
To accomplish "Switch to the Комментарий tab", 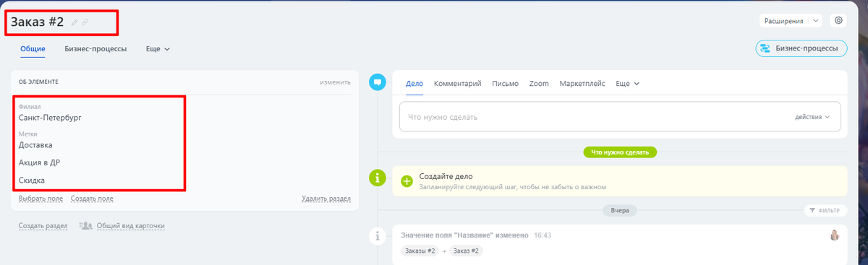I will [458, 84].
